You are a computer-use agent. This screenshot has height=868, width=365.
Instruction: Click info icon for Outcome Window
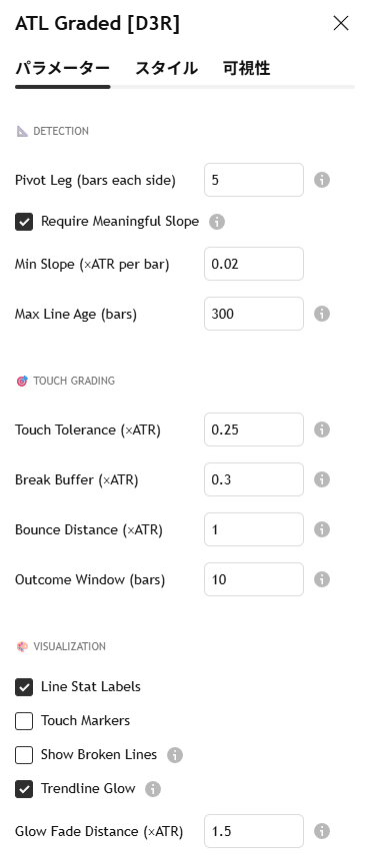point(322,579)
